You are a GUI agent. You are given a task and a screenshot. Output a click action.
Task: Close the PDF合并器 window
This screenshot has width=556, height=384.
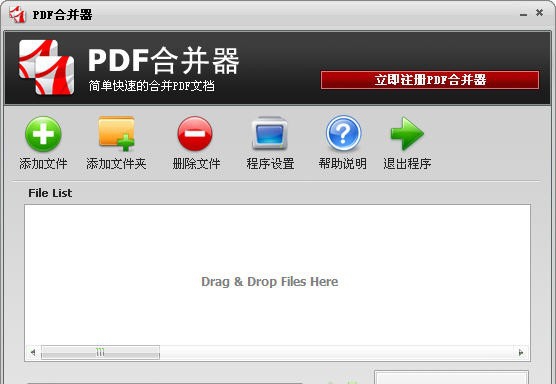point(539,13)
